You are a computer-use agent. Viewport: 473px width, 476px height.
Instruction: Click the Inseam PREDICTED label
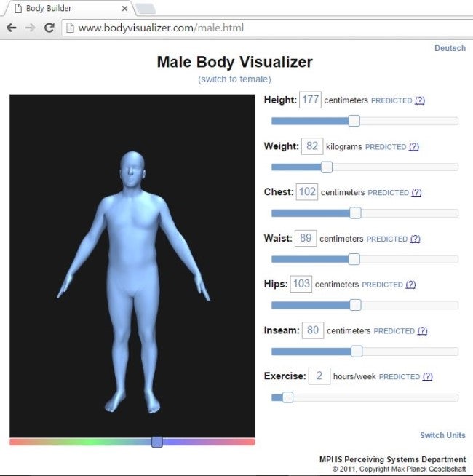pyautogui.click(x=394, y=331)
